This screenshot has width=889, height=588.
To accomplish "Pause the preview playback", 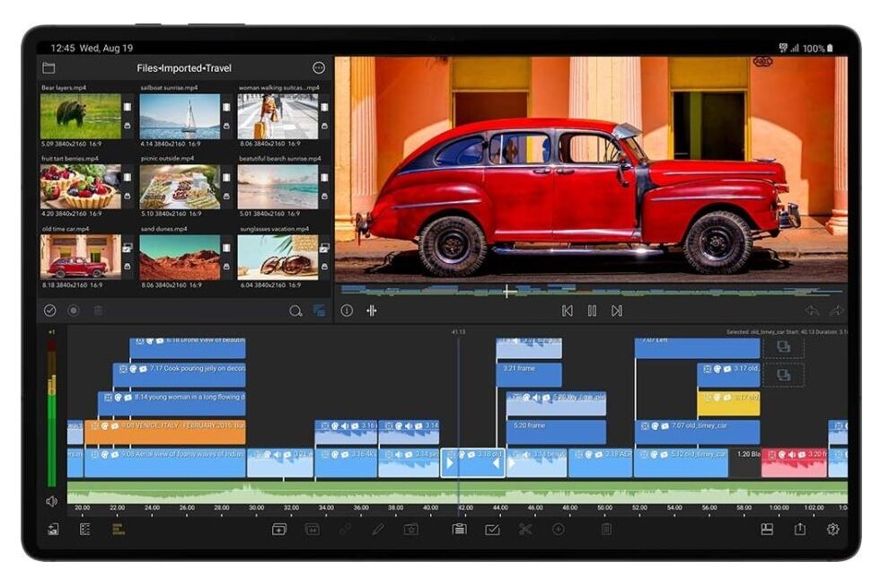I will (592, 311).
